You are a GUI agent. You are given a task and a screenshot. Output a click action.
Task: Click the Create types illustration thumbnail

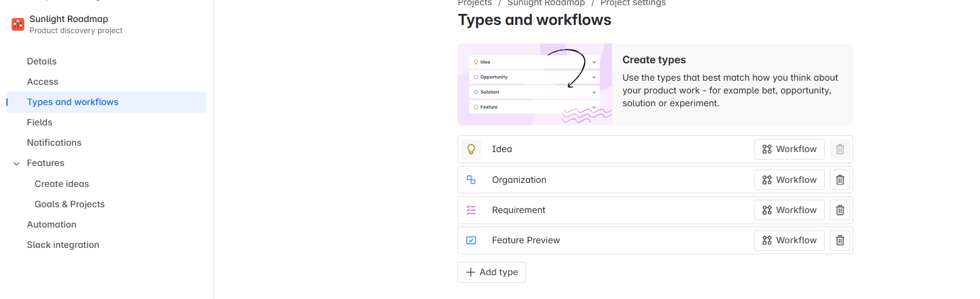coord(535,85)
